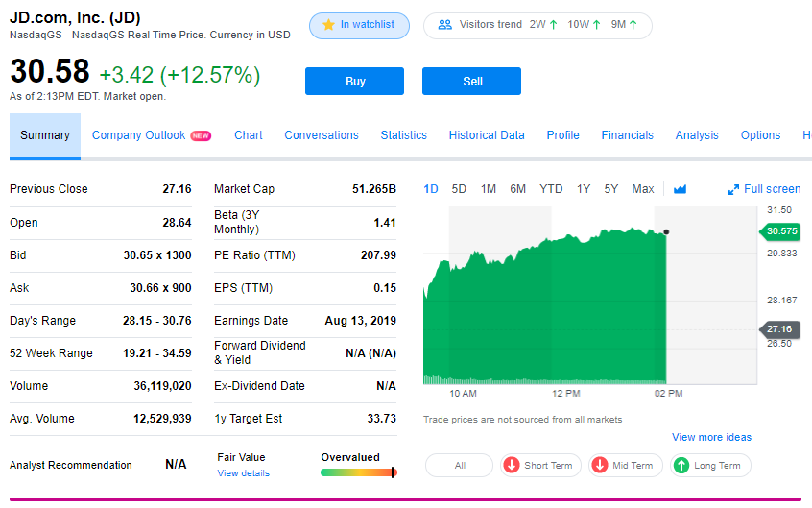Viewport: 812px width, 508px height.
Task: Switch to the Chart tab
Action: tap(249, 135)
